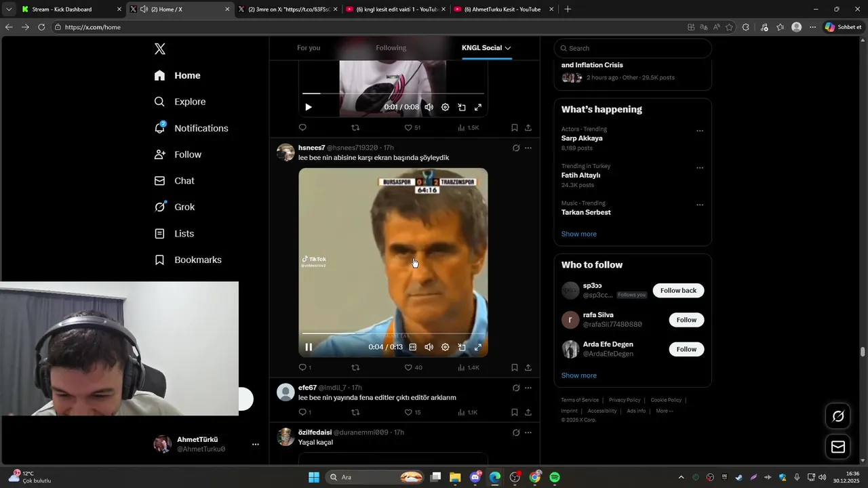Image resolution: width=868 pixels, height=488 pixels.
Task: Play the top 0:08 video
Action: (309, 107)
